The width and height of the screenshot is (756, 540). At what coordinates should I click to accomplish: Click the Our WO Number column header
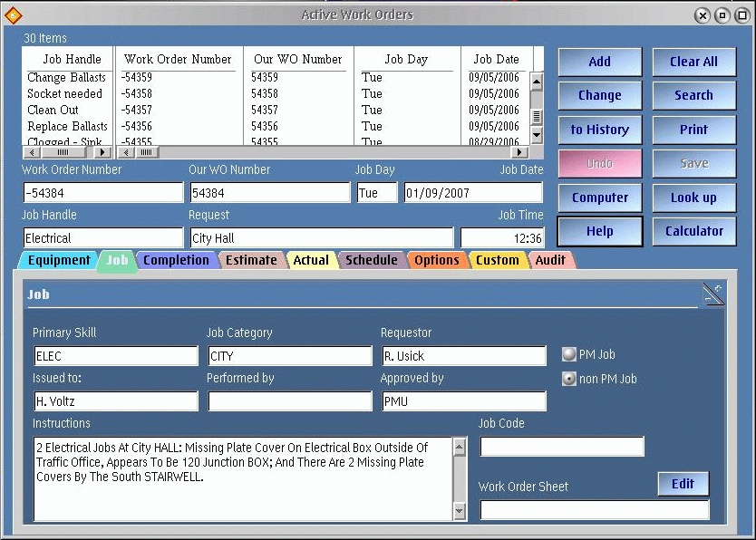297,59
